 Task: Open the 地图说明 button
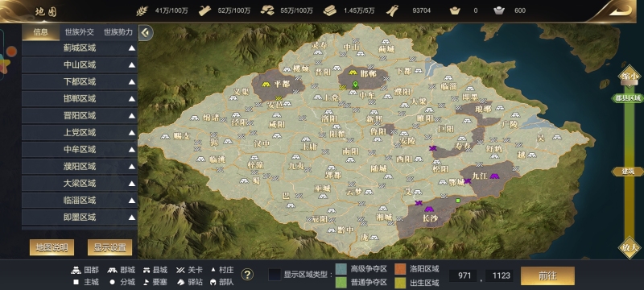(x=52, y=247)
